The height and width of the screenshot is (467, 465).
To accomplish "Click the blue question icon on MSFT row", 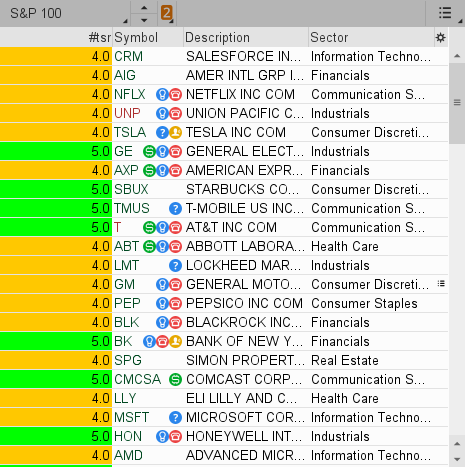I will click(x=175, y=418).
